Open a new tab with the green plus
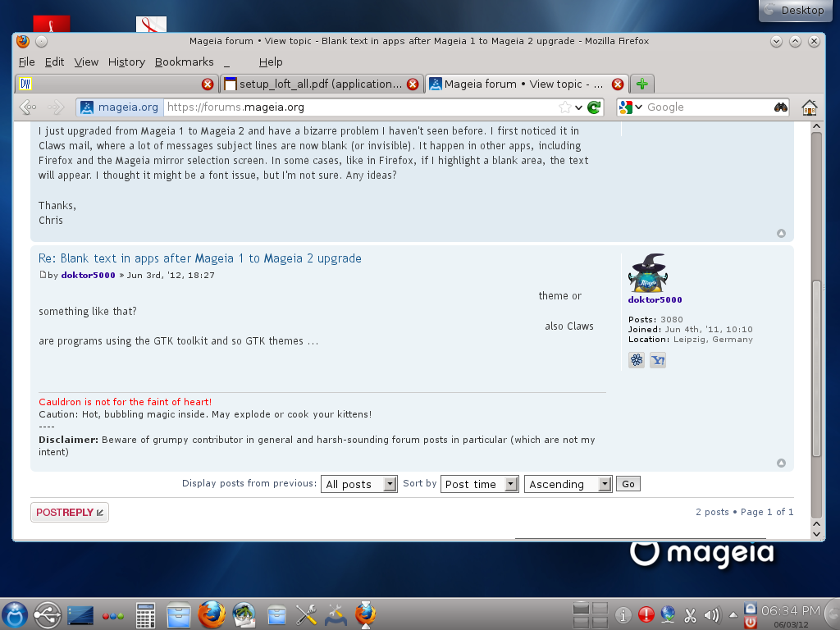This screenshot has width=840, height=630. [641, 84]
